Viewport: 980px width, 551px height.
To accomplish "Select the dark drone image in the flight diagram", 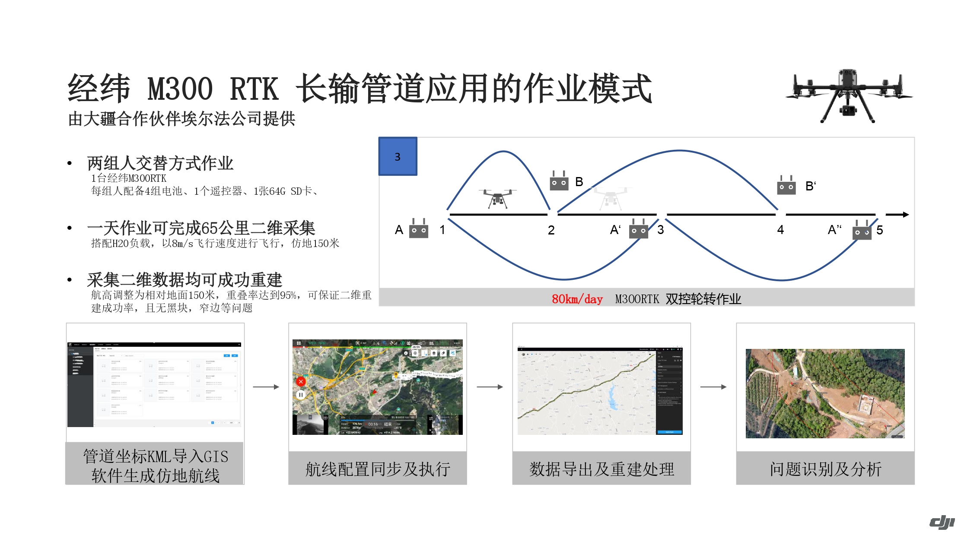I will pos(498,198).
